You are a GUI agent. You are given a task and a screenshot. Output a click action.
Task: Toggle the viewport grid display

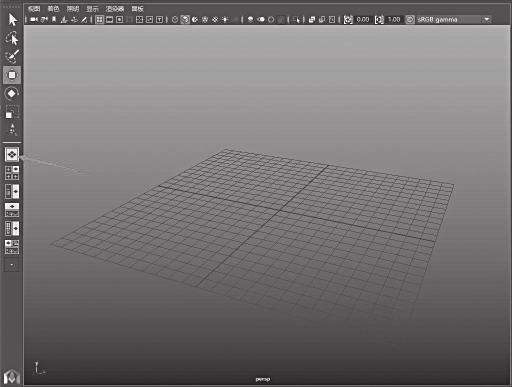99,20
